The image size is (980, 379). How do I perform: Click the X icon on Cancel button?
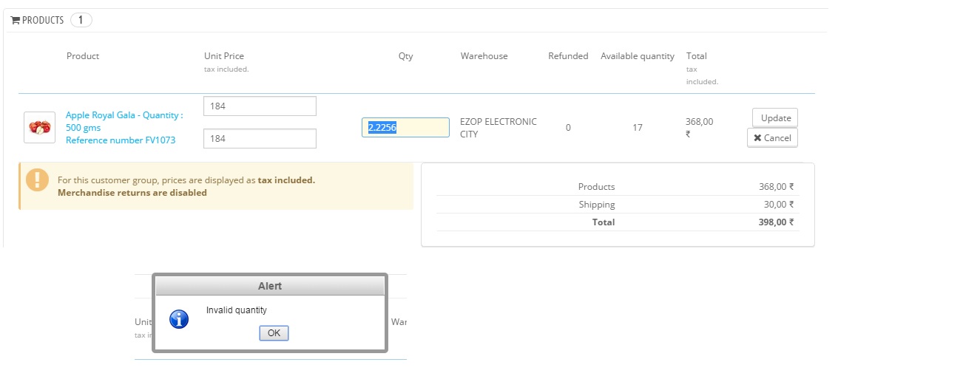pyautogui.click(x=757, y=138)
